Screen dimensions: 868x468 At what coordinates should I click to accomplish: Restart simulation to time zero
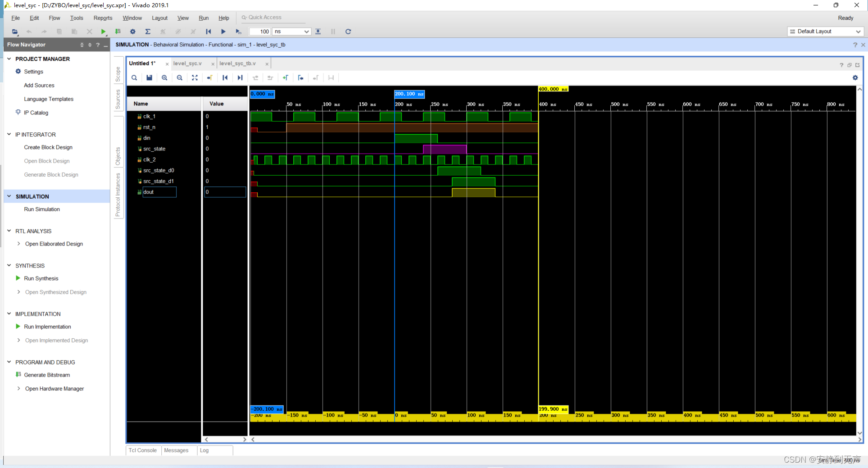tap(208, 32)
